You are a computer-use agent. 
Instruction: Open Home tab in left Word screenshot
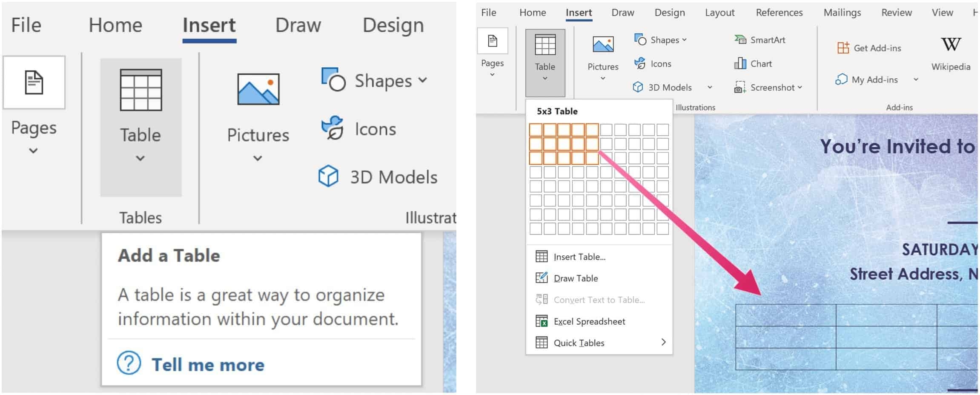(115, 25)
